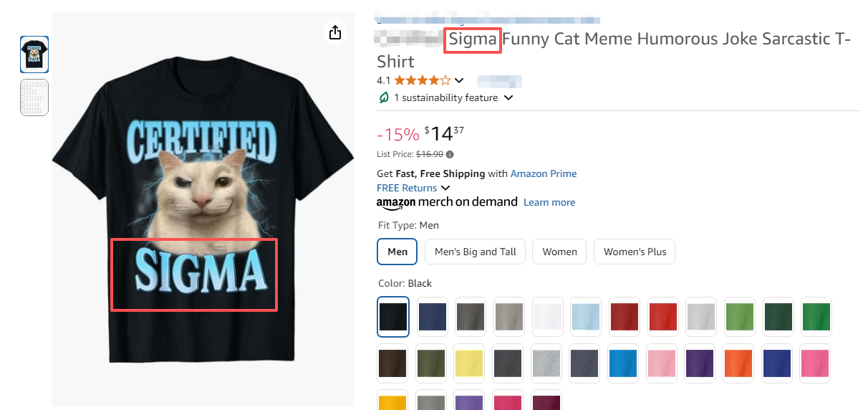Select the yellow color swatch

[470, 364]
